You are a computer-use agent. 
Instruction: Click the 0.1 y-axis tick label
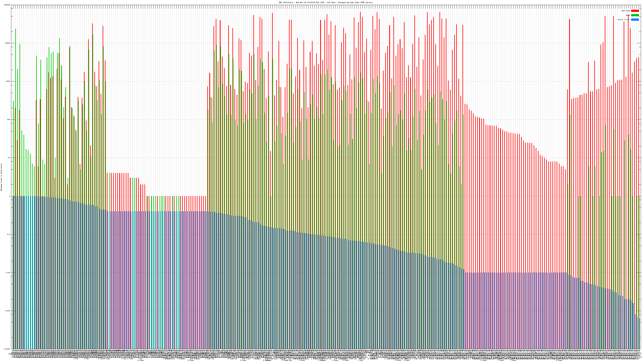pos(9,234)
